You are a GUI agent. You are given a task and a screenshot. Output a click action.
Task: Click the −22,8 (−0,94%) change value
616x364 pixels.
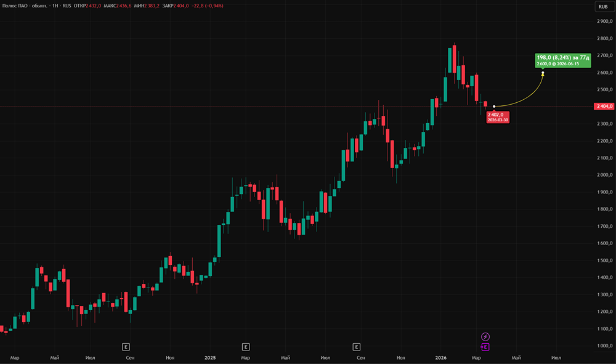(208, 6)
